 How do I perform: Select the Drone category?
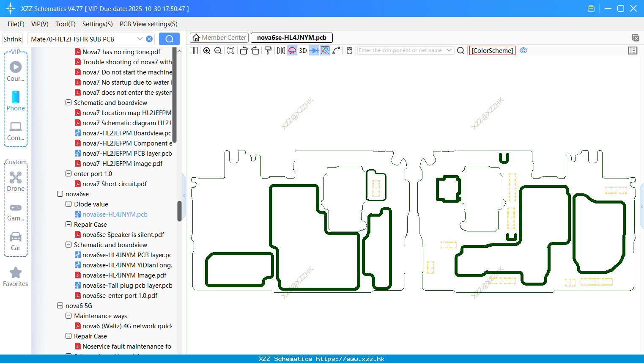16,181
